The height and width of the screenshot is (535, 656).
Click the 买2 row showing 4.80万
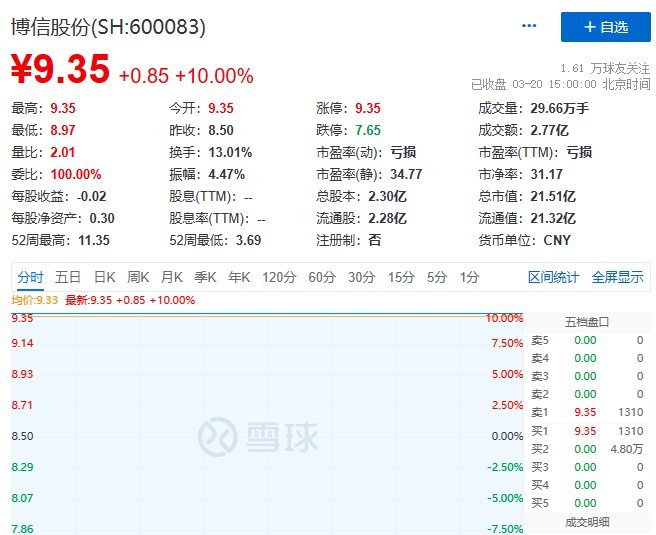click(587, 449)
